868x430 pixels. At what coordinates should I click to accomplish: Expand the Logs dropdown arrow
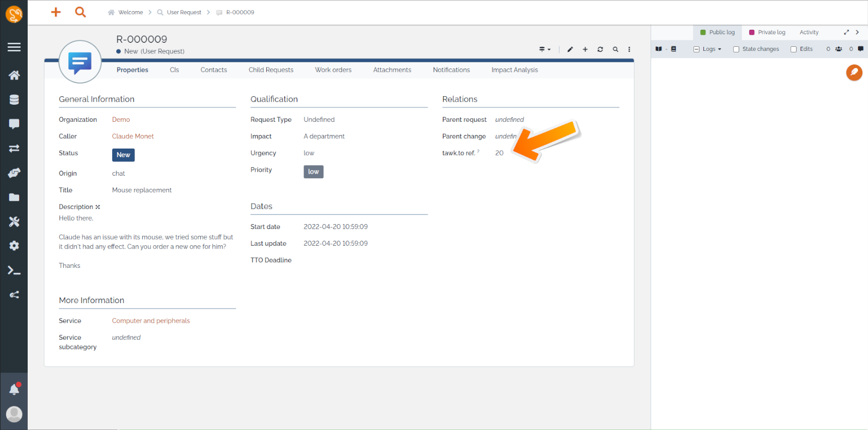[x=720, y=49]
